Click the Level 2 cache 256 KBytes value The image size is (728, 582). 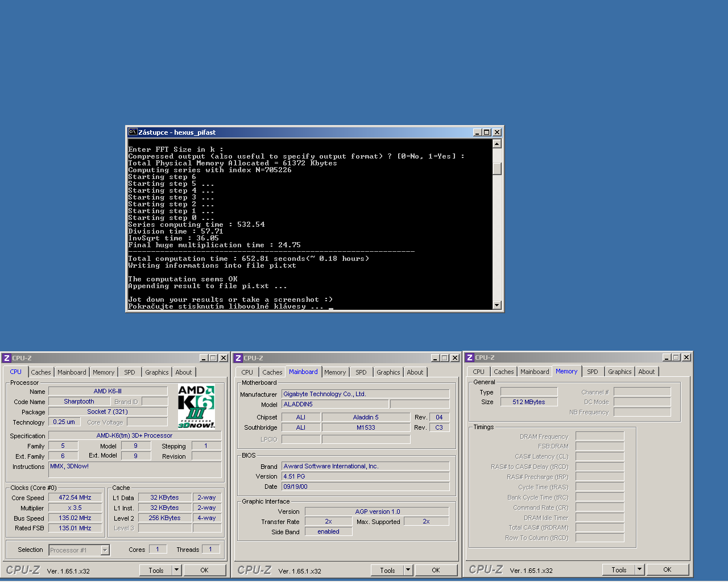(x=164, y=518)
